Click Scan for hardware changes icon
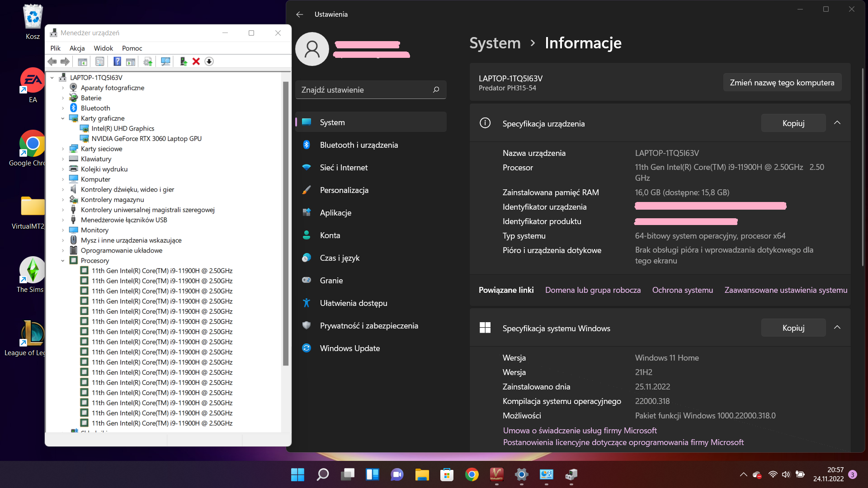 point(165,61)
